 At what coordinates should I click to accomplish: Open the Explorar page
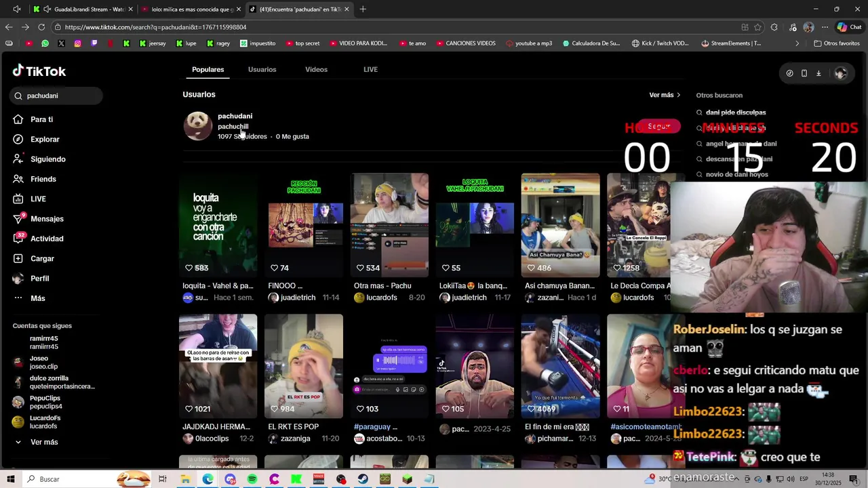click(x=45, y=139)
